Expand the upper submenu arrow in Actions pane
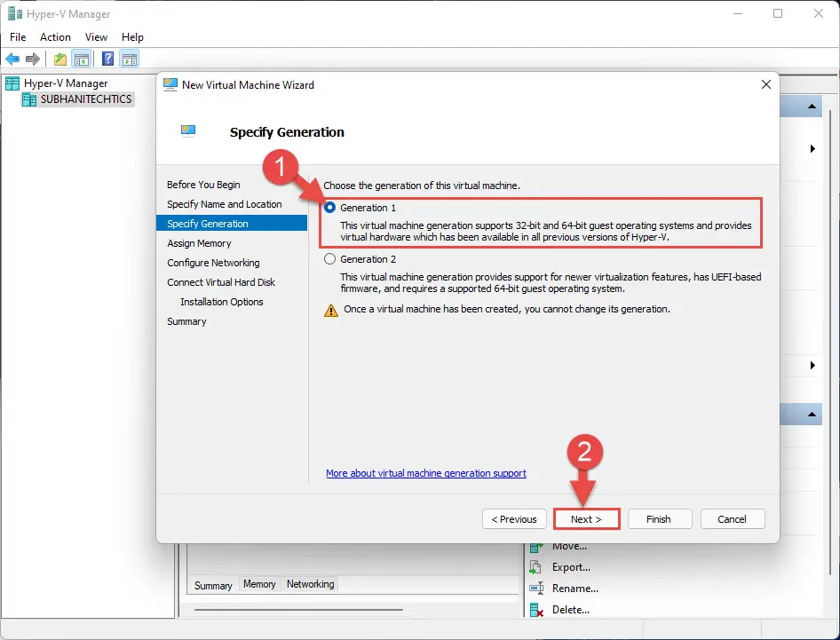Image resolution: width=840 pixels, height=640 pixels. (812, 148)
